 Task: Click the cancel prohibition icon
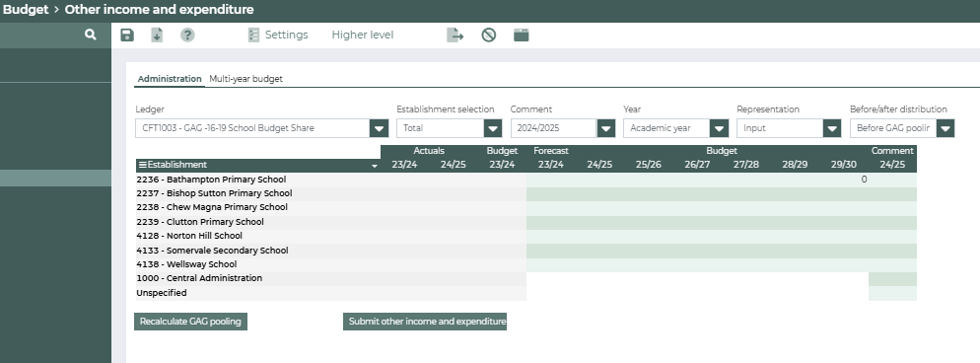click(x=489, y=35)
